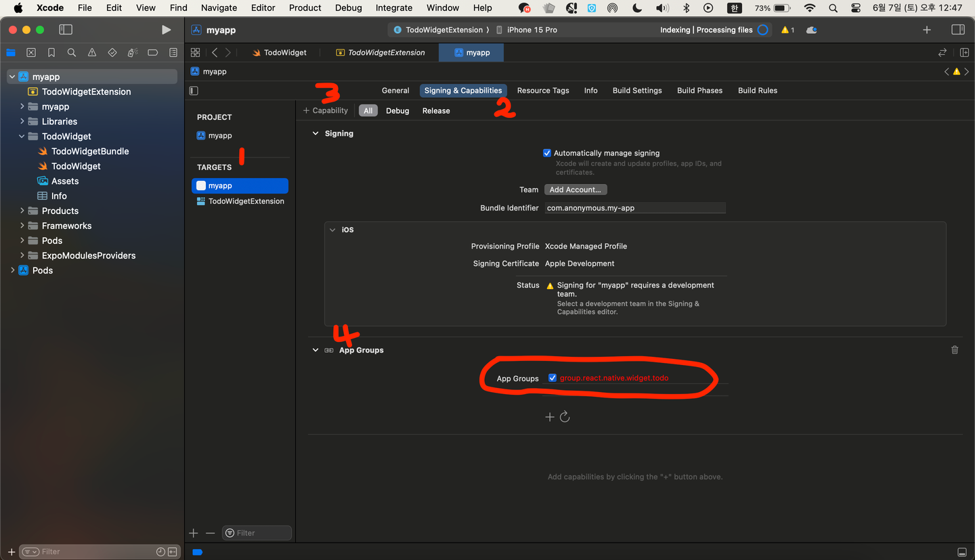The height and width of the screenshot is (560, 975).
Task: Open the Build Phases tab
Action: (699, 90)
